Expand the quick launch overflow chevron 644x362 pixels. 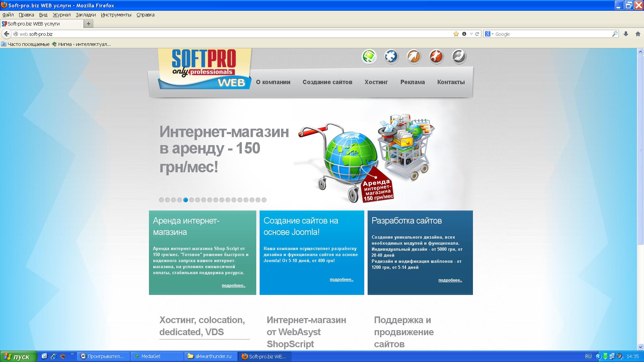72,354
